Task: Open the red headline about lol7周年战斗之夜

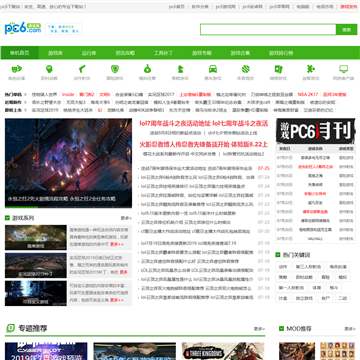Action: tap(204, 123)
